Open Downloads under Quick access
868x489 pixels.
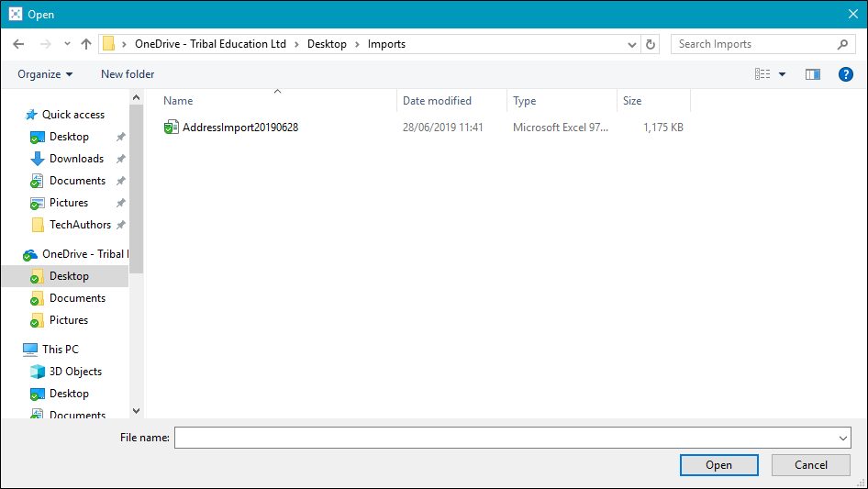[76, 159]
